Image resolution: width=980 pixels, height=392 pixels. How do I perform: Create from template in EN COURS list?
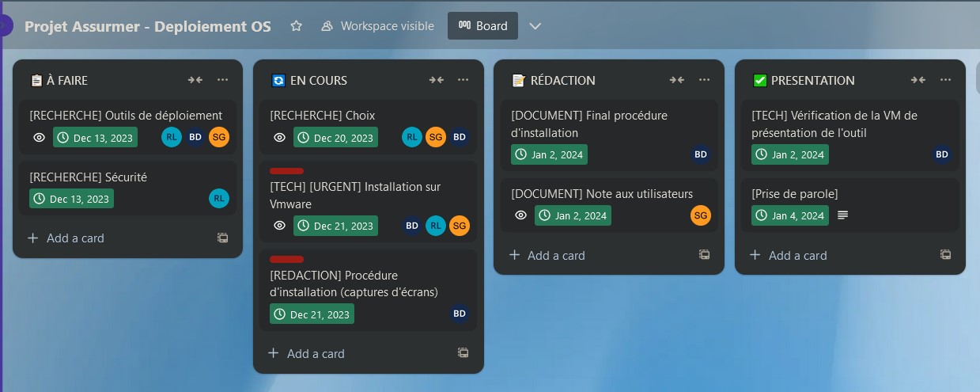click(x=464, y=353)
